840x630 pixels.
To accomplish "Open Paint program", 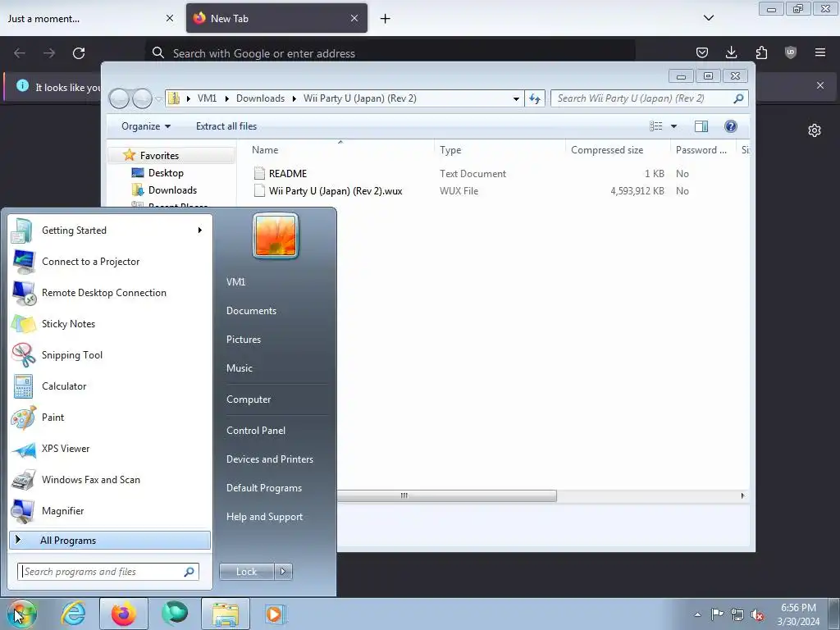I will pyautogui.click(x=110, y=418).
